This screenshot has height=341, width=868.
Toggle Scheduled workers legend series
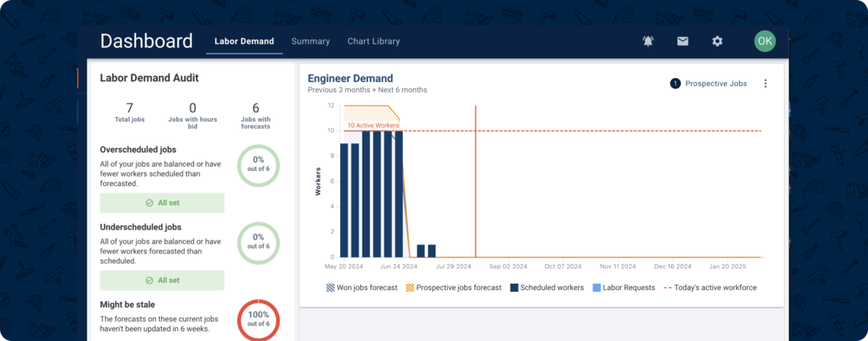pyautogui.click(x=547, y=287)
